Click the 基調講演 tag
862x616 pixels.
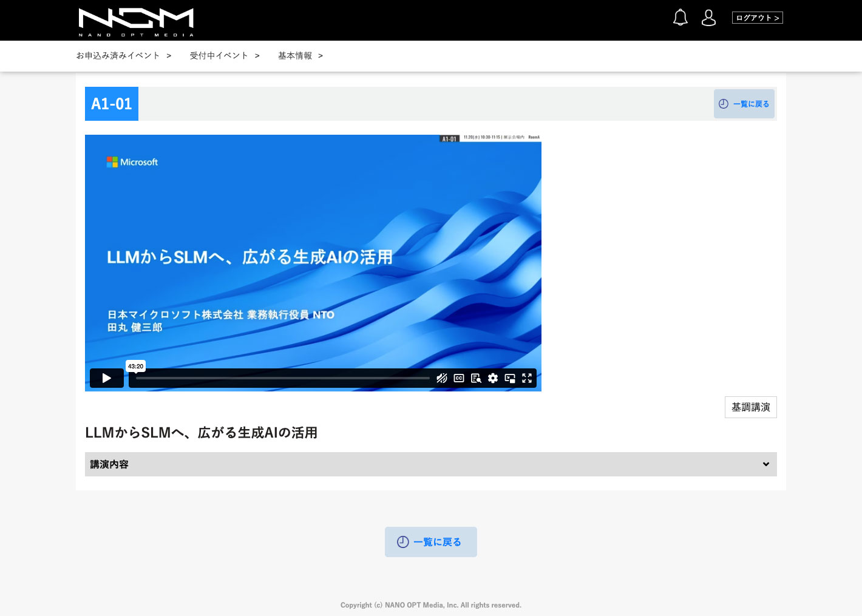[750, 407]
